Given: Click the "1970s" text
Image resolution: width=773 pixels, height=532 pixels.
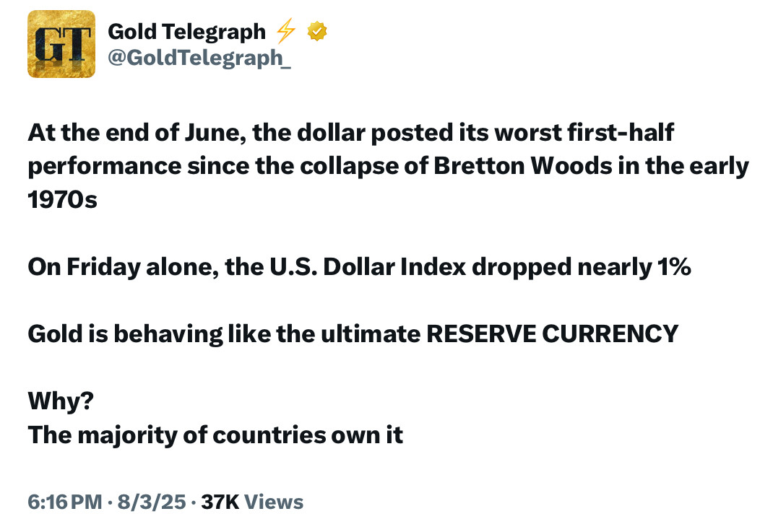Looking at the screenshot, I should (62, 199).
